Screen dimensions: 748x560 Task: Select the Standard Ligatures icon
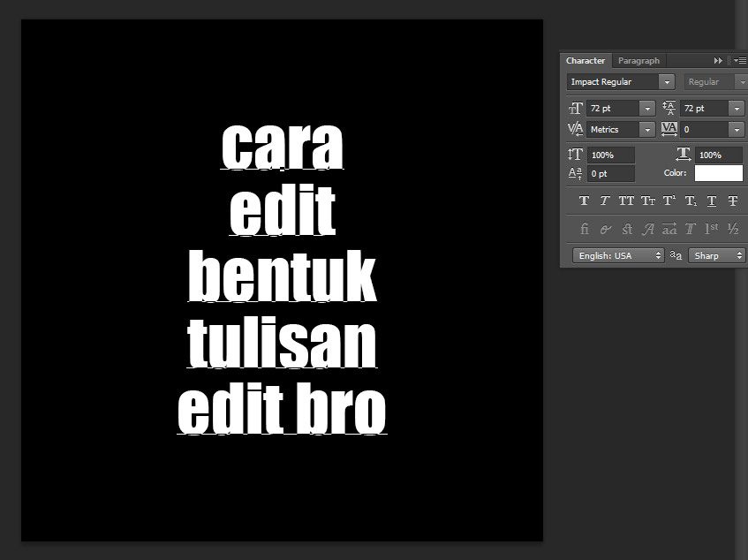(584, 229)
